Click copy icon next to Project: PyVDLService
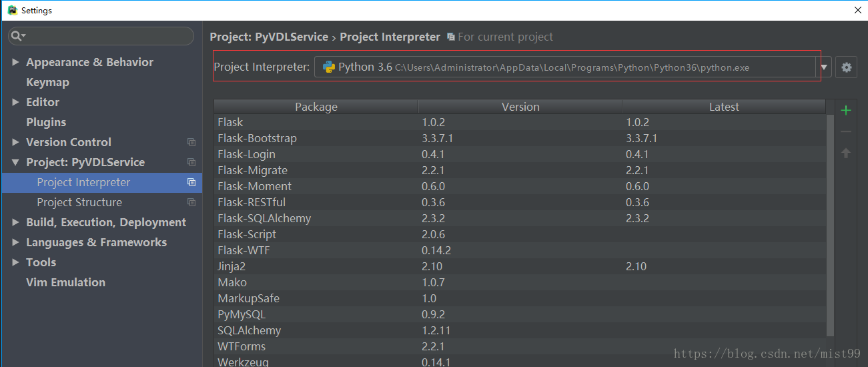868x367 pixels. pos(191,162)
